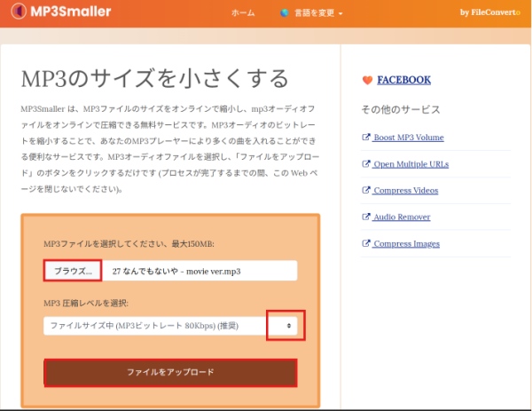Open the ホーム menu item
The height and width of the screenshot is (411, 532).
click(x=243, y=13)
